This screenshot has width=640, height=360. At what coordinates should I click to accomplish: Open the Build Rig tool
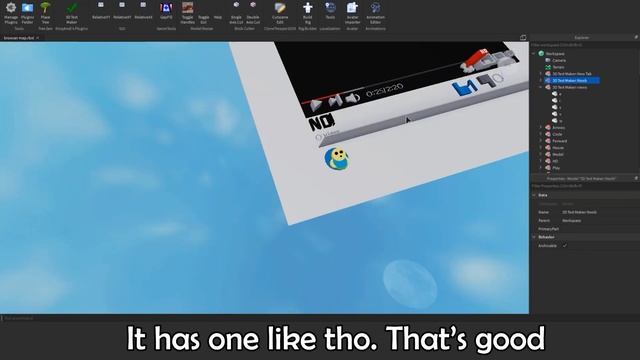pos(308,13)
